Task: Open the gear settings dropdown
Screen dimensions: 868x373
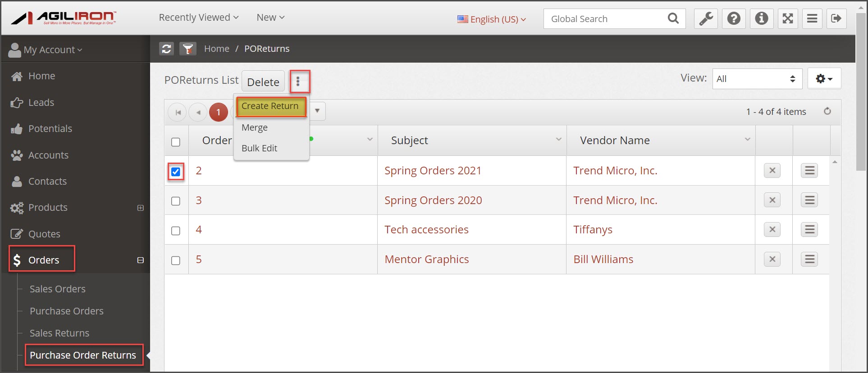Action: point(824,79)
